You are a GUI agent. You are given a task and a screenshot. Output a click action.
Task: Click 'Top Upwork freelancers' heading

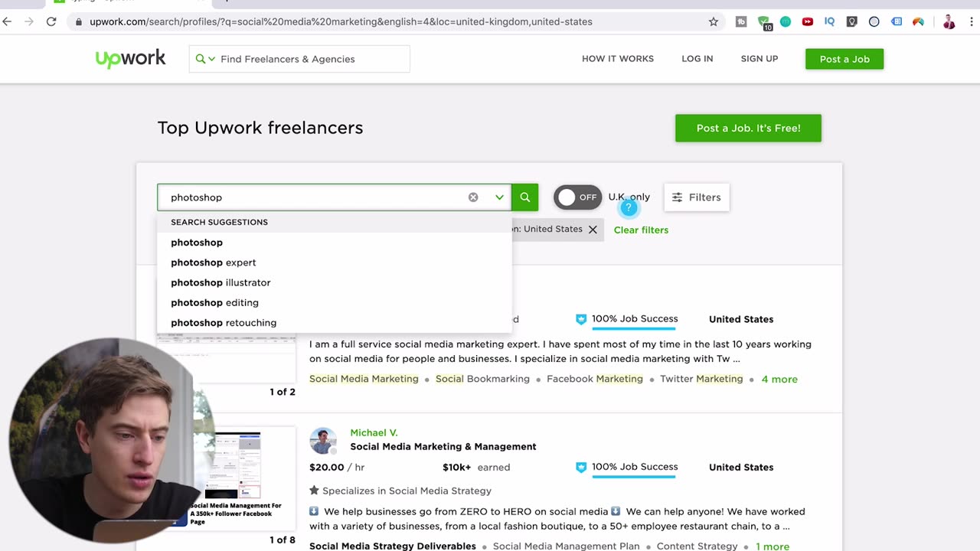coord(260,128)
